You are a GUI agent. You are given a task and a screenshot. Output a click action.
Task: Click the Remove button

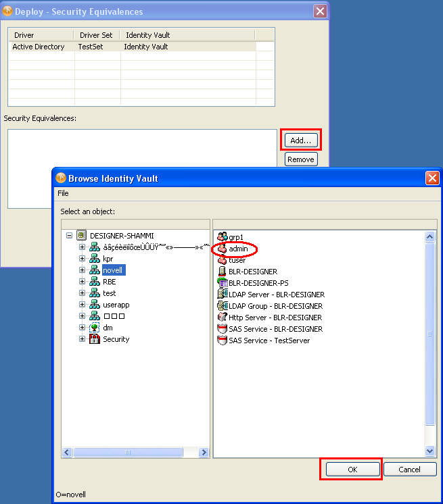pyautogui.click(x=301, y=159)
